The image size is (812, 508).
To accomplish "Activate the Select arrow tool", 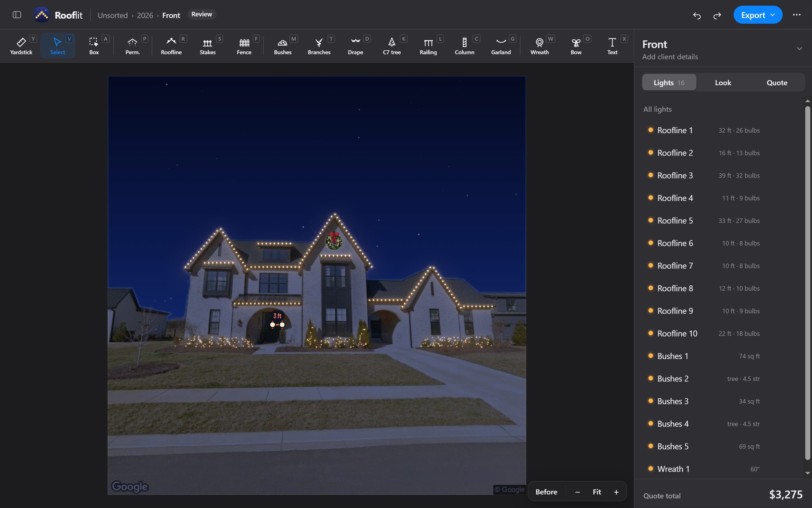I will 58,46.
